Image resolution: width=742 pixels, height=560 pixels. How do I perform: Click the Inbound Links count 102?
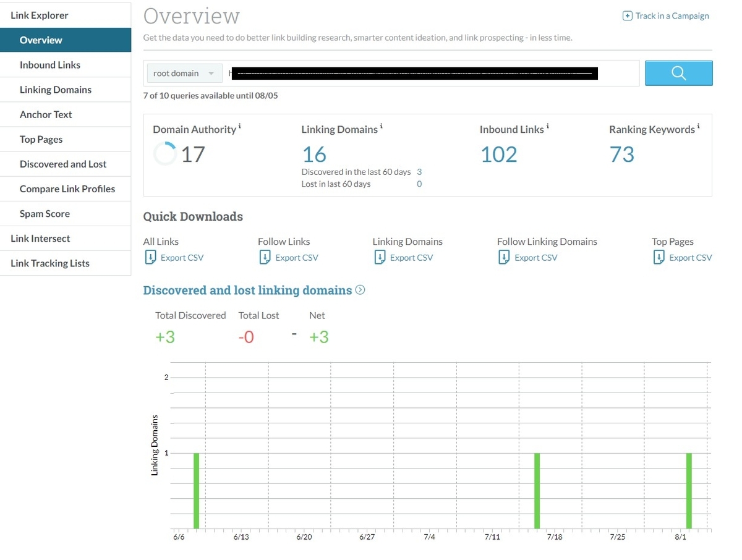[499, 154]
